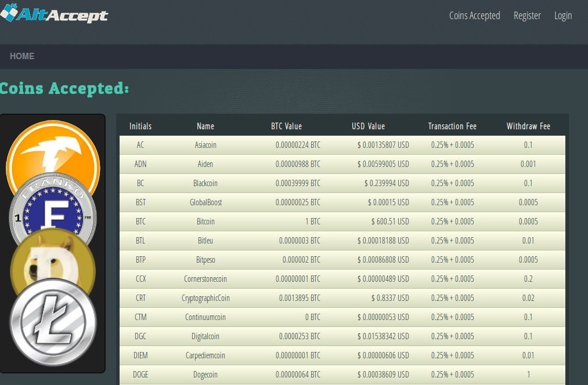Click the Franko silver coin image
588x385 pixels.
coord(53,207)
